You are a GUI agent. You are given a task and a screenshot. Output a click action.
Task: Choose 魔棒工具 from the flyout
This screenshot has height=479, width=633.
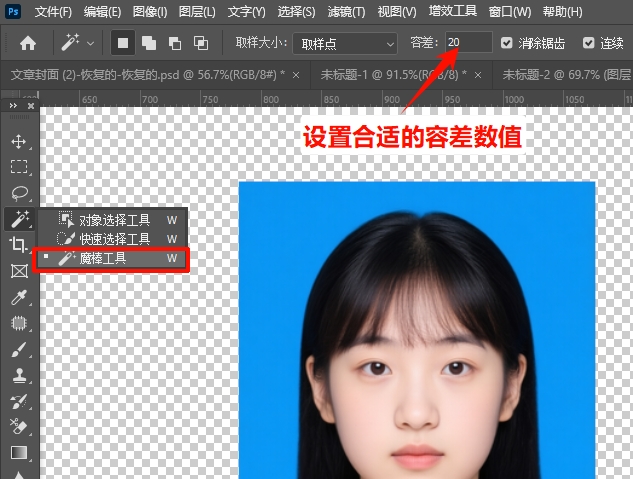111,258
